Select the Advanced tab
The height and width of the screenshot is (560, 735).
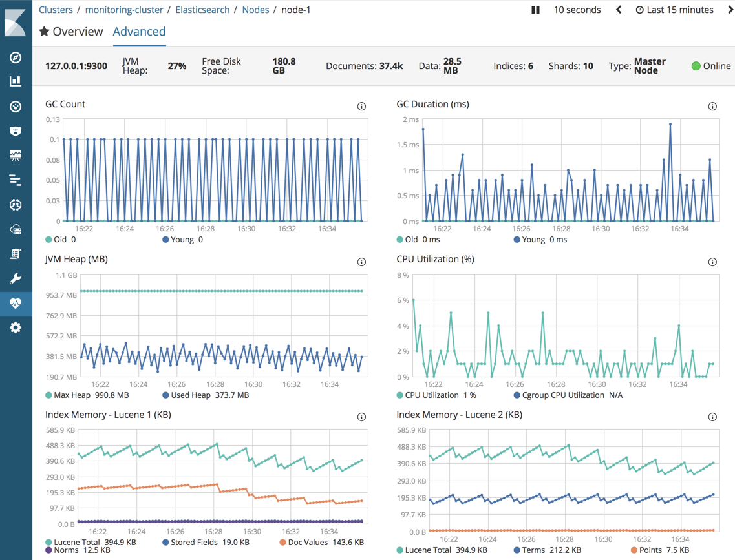tap(139, 31)
